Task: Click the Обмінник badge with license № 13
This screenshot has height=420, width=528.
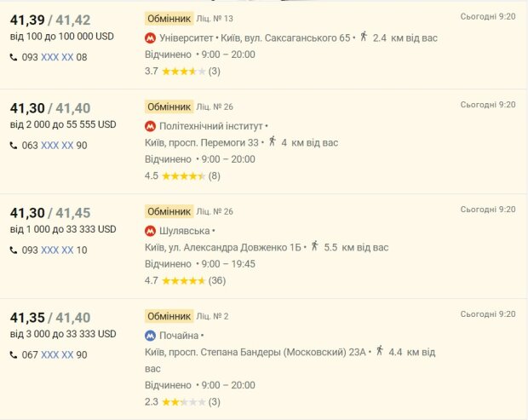Action: (169, 18)
